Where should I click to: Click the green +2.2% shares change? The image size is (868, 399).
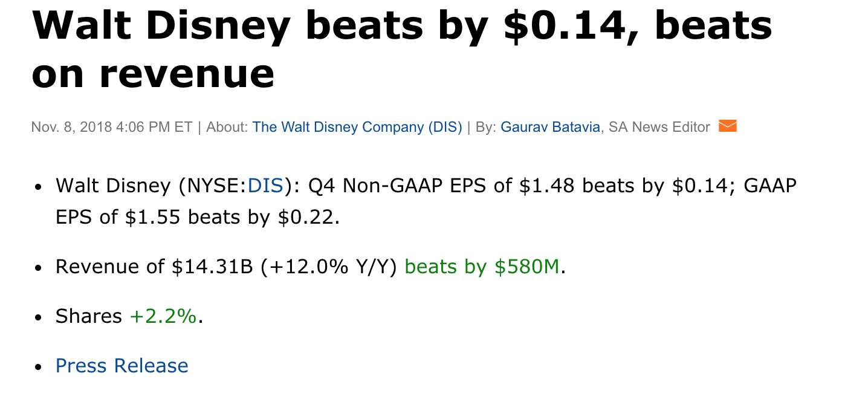tap(163, 316)
